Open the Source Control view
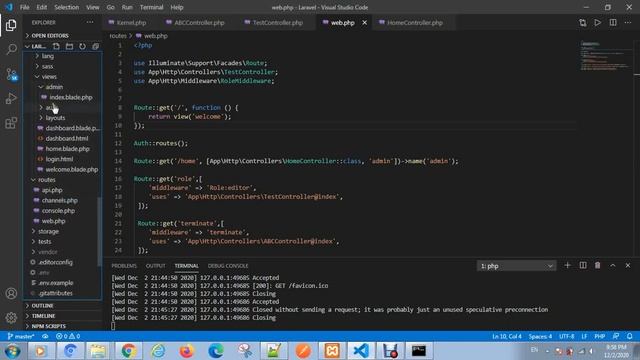 click(x=11, y=74)
